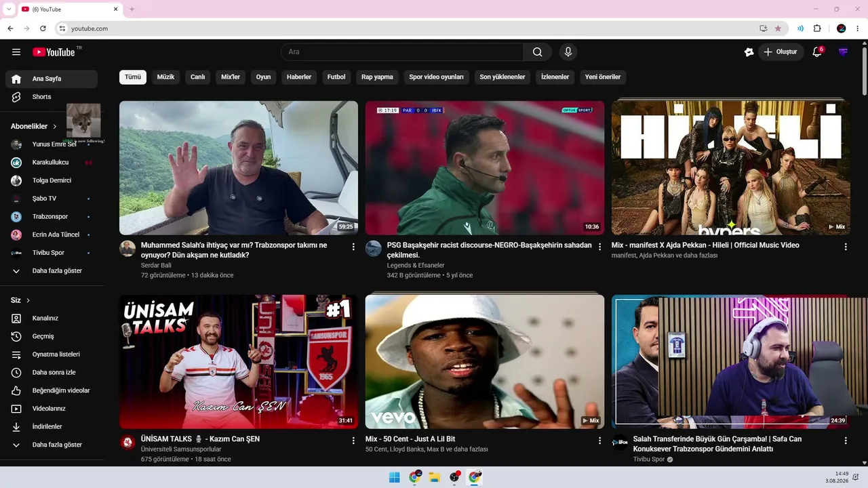Select the Futbol chip

(336, 77)
